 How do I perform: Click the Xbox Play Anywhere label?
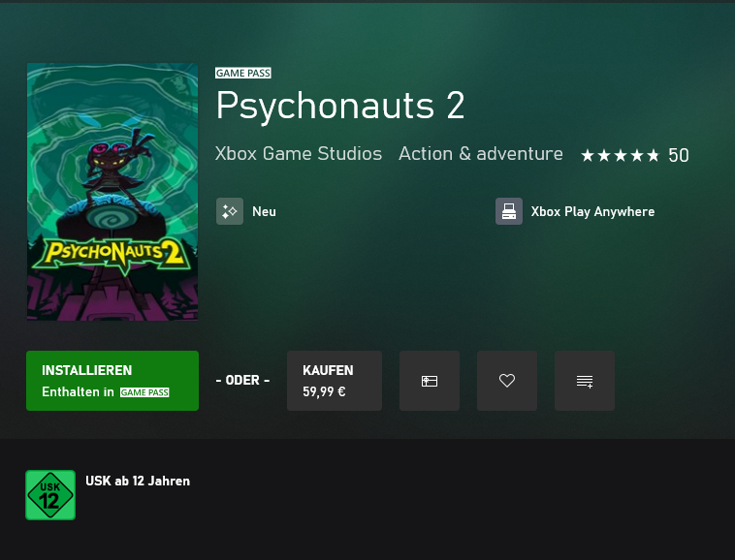click(593, 211)
